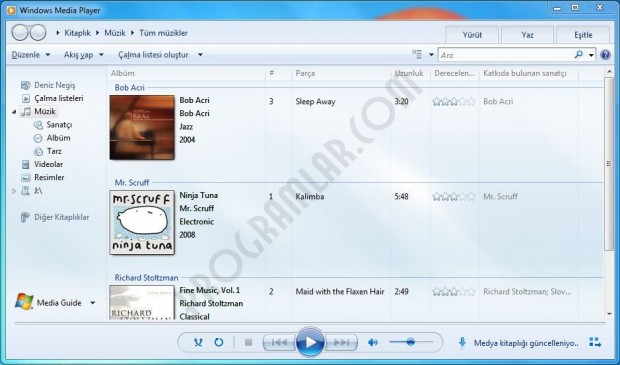Set star rating for Kalimba
Image resolution: width=620 pixels, height=365 pixels.
[x=454, y=197]
